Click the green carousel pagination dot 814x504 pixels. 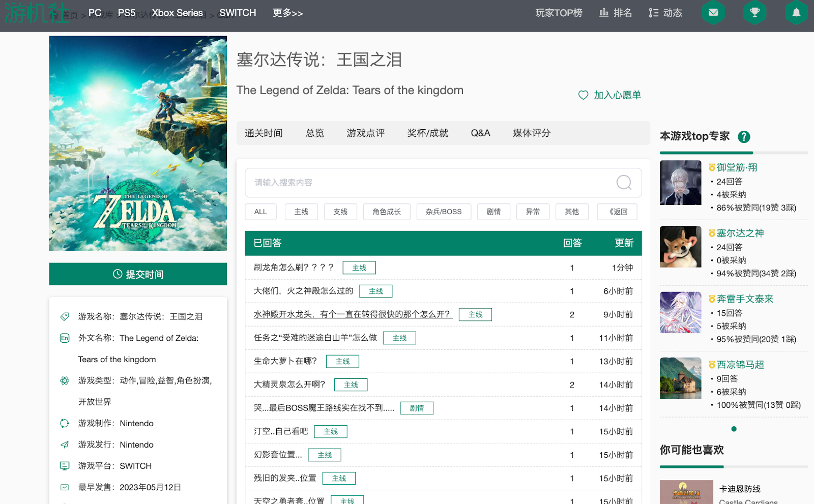[x=734, y=429]
